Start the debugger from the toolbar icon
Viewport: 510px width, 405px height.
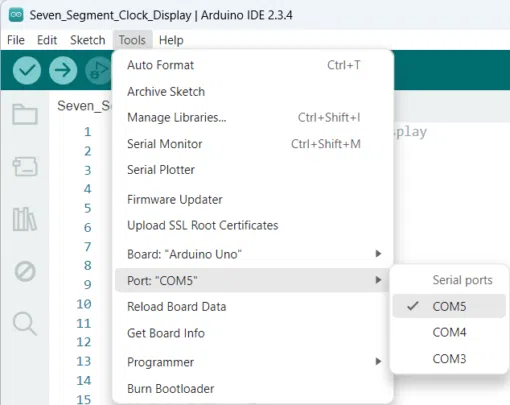click(x=98, y=70)
